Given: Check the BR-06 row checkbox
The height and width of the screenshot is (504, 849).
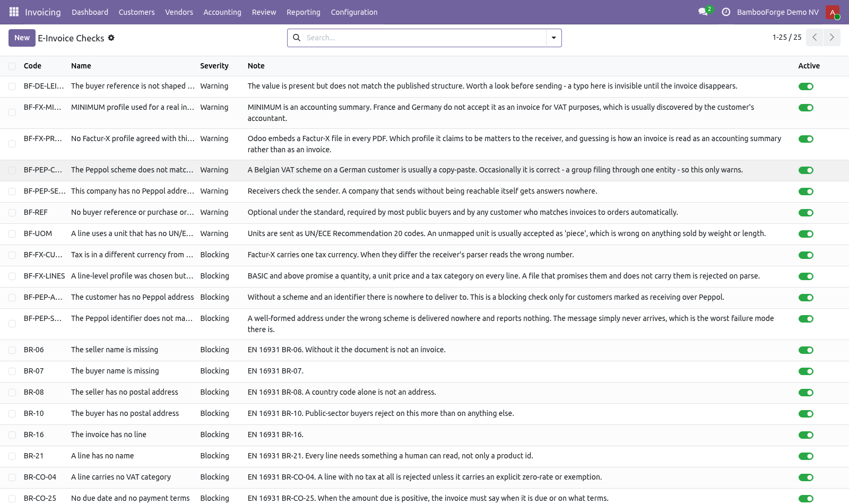Looking at the screenshot, I should click(x=12, y=350).
